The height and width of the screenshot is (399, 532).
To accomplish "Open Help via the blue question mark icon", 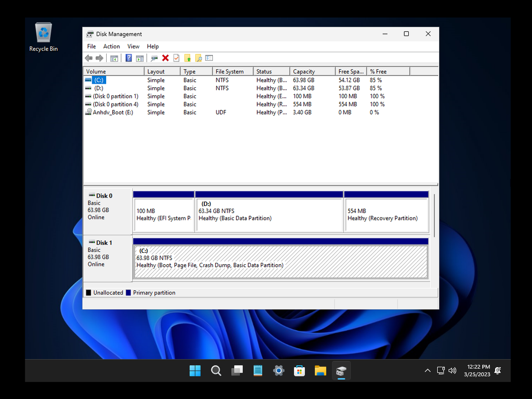I will coord(129,58).
